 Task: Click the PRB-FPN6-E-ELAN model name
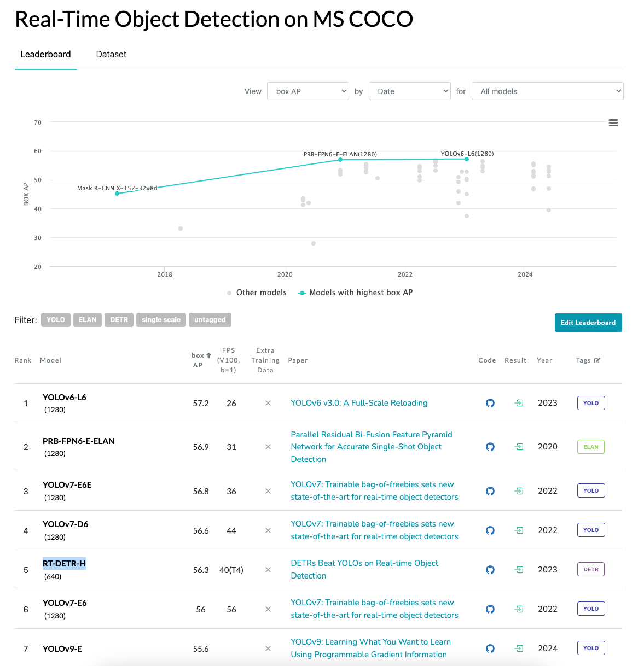point(79,441)
